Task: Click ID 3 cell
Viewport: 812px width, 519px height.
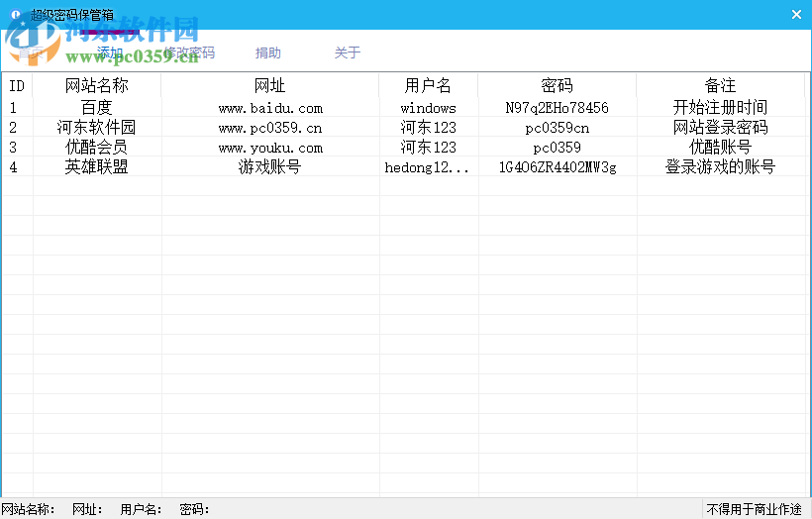Action: click(x=14, y=148)
